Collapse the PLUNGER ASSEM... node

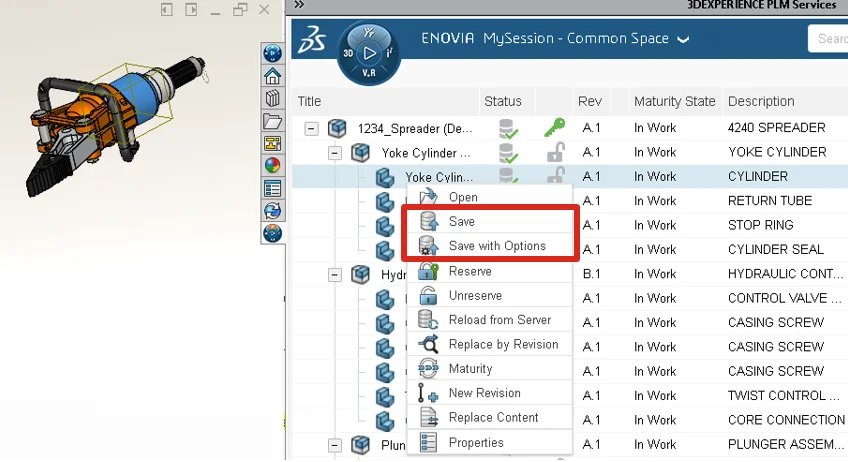335,445
